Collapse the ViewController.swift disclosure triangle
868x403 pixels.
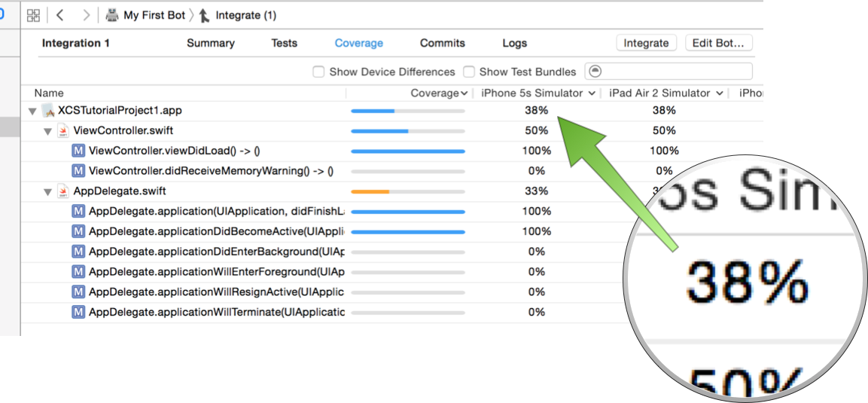[48, 132]
